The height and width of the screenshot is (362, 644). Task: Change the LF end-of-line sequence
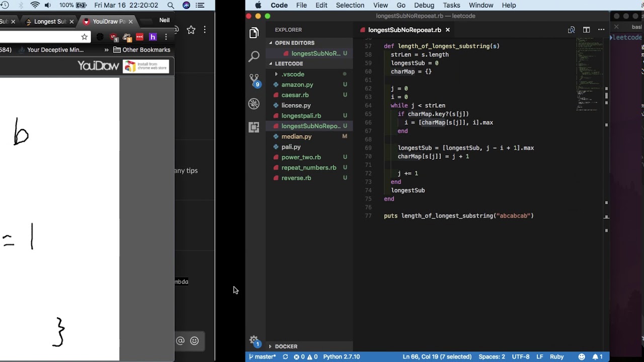[x=540, y=357]
